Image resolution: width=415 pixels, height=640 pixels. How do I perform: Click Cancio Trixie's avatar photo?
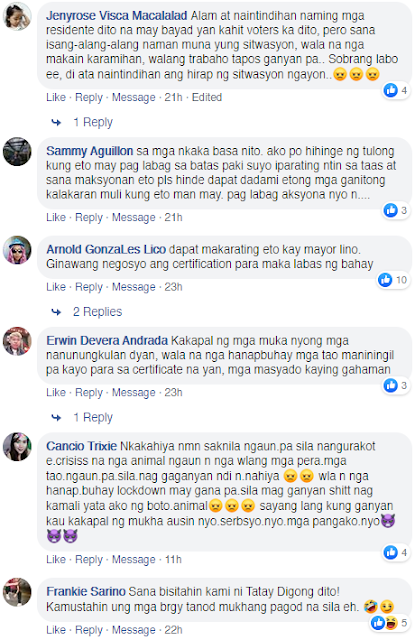point(17,447)
